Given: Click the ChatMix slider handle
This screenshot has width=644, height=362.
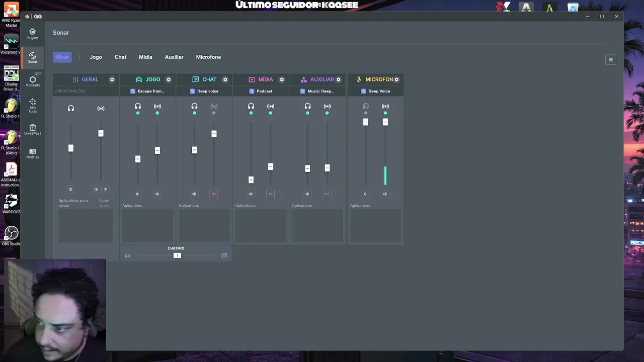Looking at the screenshot, I should click(177, 255).
